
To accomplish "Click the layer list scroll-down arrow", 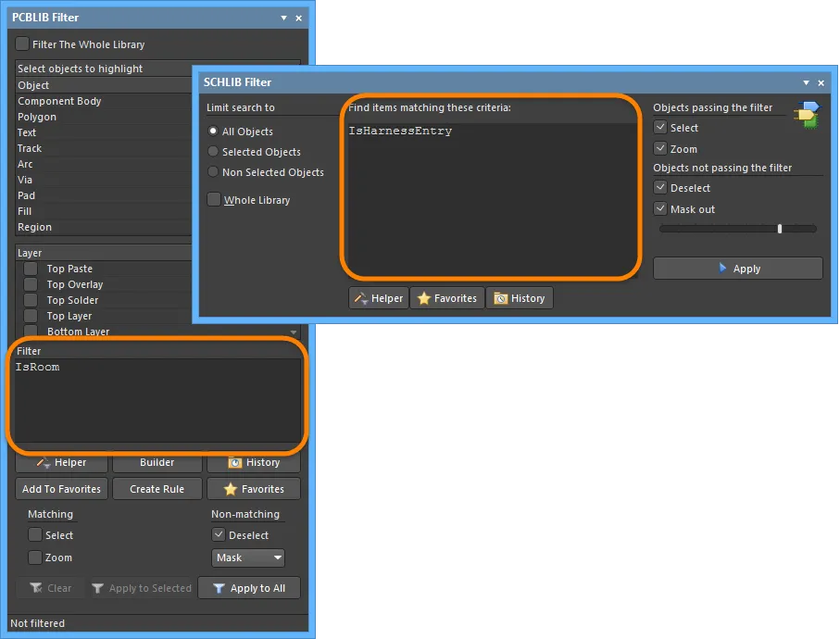I will pos(294,332).
